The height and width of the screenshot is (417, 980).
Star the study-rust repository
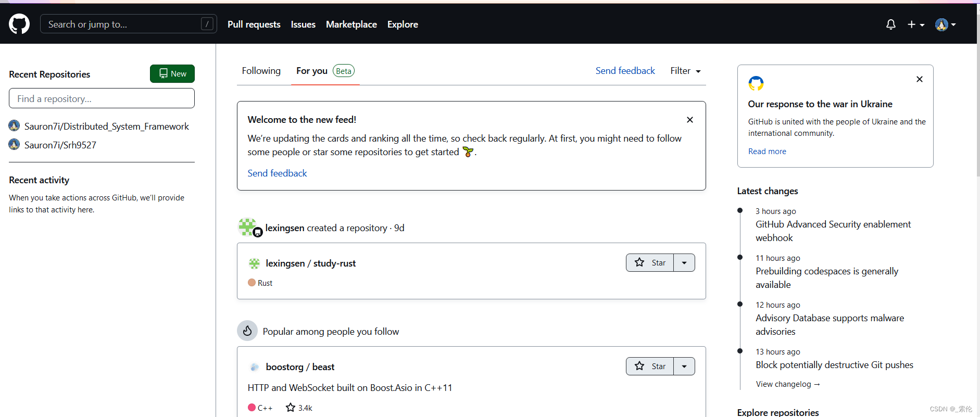coord(650,263)
